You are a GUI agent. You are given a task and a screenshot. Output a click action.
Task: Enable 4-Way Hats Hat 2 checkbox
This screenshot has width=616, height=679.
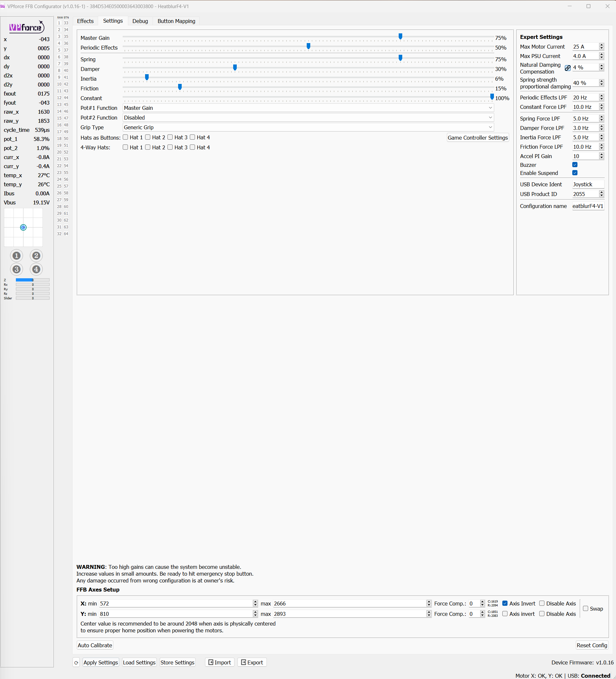click(x=147, y=147)
